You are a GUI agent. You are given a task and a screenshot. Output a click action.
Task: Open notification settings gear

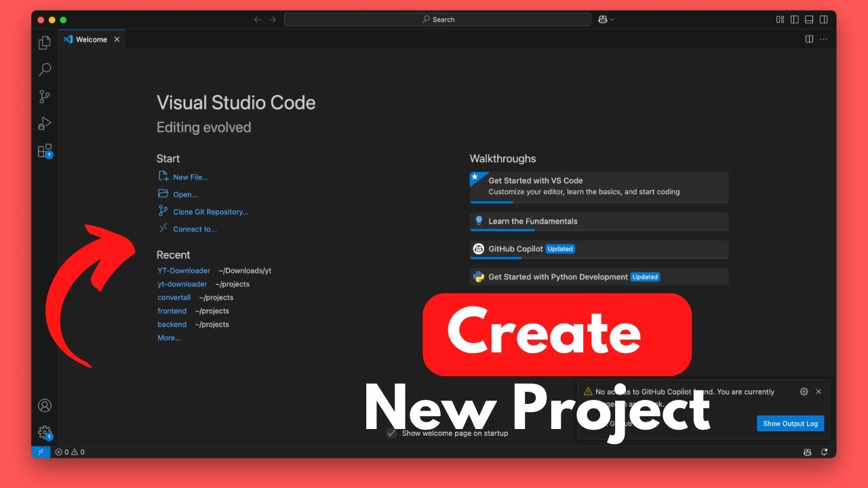tap(804, 392)
